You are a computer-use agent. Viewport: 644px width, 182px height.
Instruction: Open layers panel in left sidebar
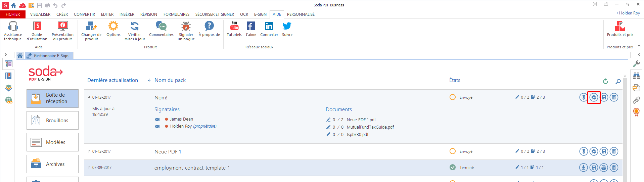tap(8, 88)
